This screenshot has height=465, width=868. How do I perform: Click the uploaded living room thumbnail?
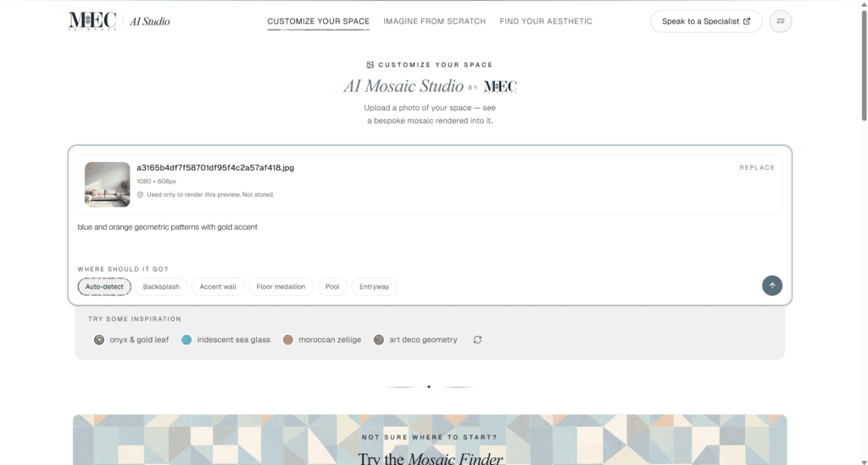tap(108, 185)
